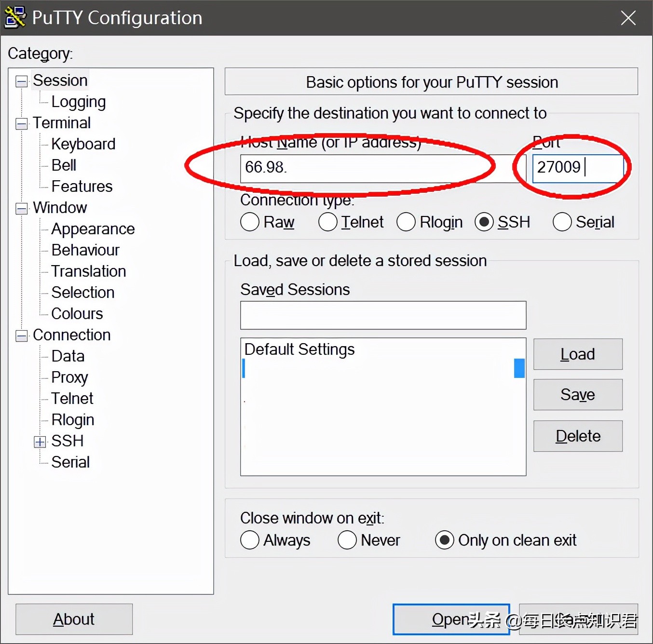Image resolution: width=653 pixels, height=644 pixels.
Task: Open the SSH category in the tree
Action: coord(68,441)
